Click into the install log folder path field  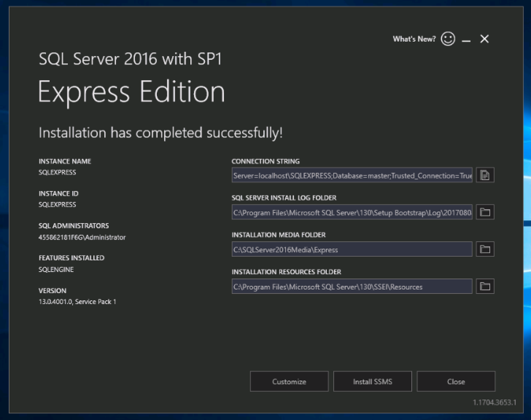[352, 212]
